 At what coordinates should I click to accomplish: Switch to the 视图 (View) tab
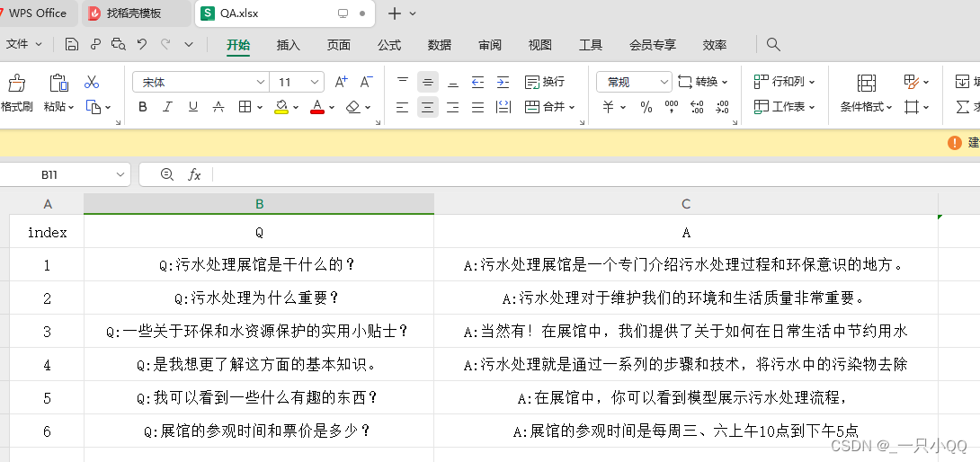(540, 45)
